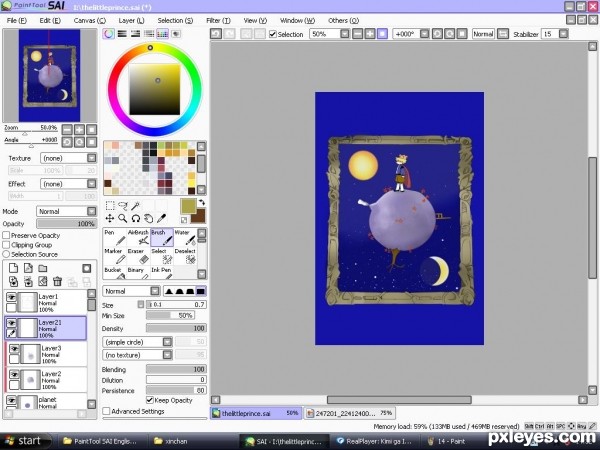
Task: Activate the hand pan tool
Action: coord(148,218)
